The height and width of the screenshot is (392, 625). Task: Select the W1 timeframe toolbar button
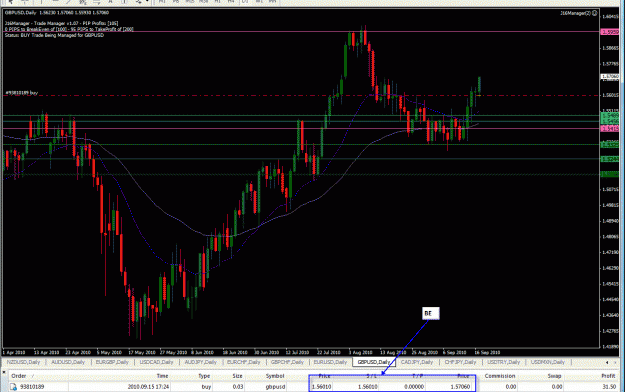pyautogui.click(x=259, y=2)
